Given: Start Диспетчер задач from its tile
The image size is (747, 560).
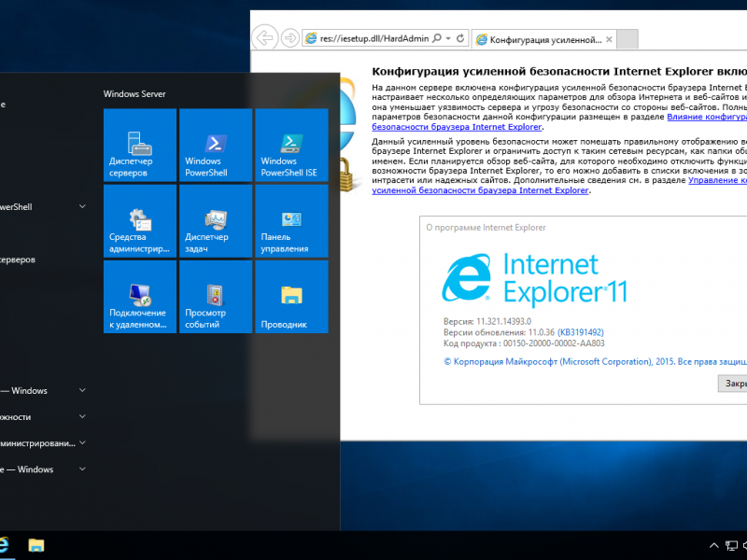Looking at the screenshot, I should point(216,221).
